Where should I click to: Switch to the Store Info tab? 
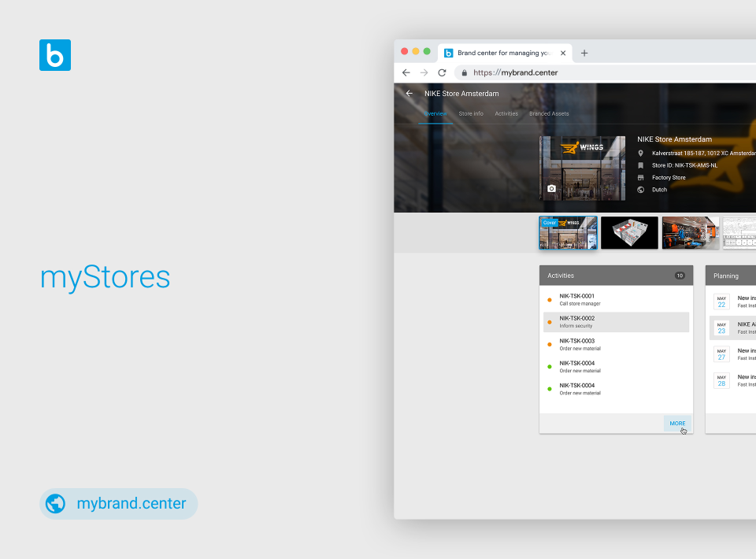[470, 113]
